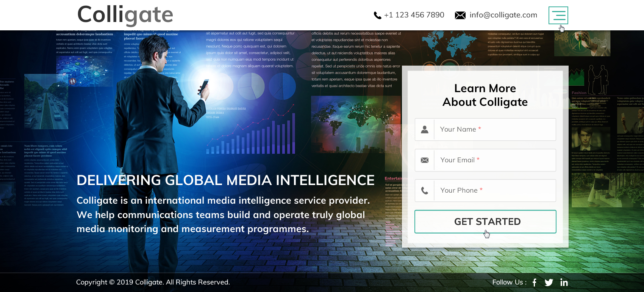Image resolution: width=644 pixels, height=292 pixels.
Task: Open the info@colligate.com email link
Action: tap(503, 15)
